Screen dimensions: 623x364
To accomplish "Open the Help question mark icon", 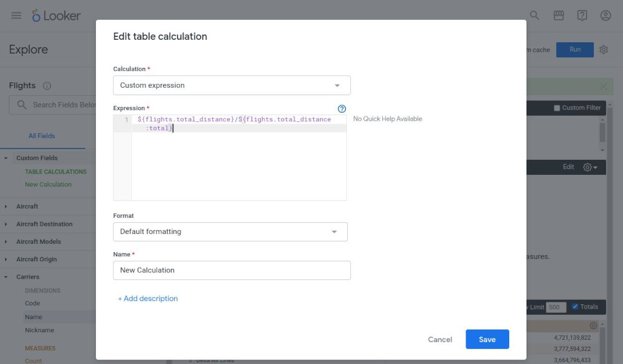I will coord(582,16).
